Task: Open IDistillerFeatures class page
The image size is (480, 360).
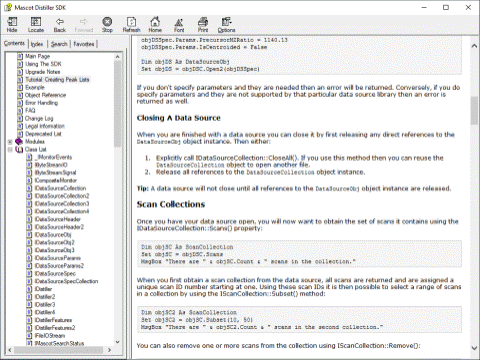Action: pos(53,320)
